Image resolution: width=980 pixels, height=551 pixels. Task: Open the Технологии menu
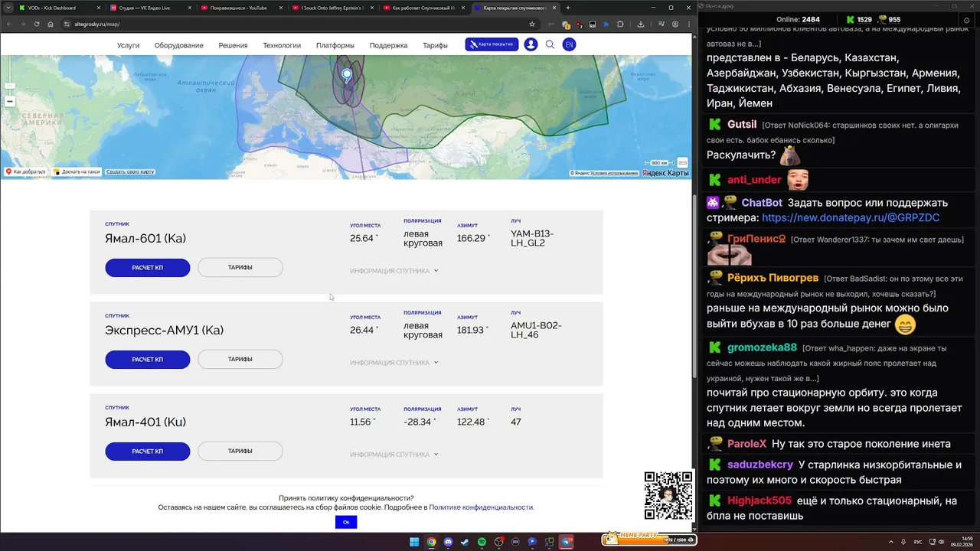[x=282, y=45]
